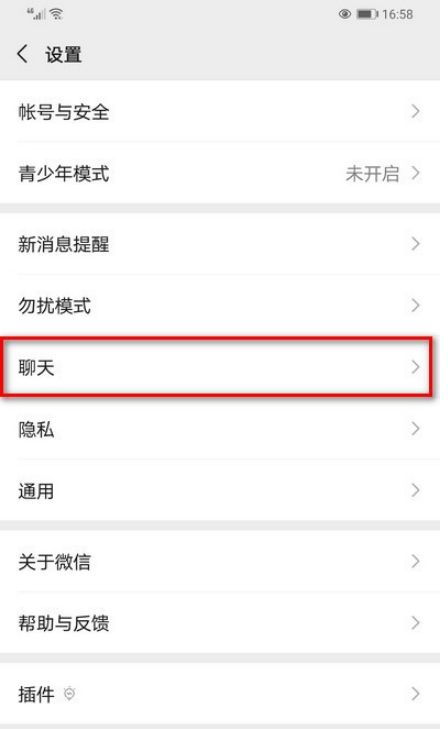The height and width of the screenshot is (729, 448).
Task: Tap the 16:58 clock in status bar
Action: click(397, 14)
